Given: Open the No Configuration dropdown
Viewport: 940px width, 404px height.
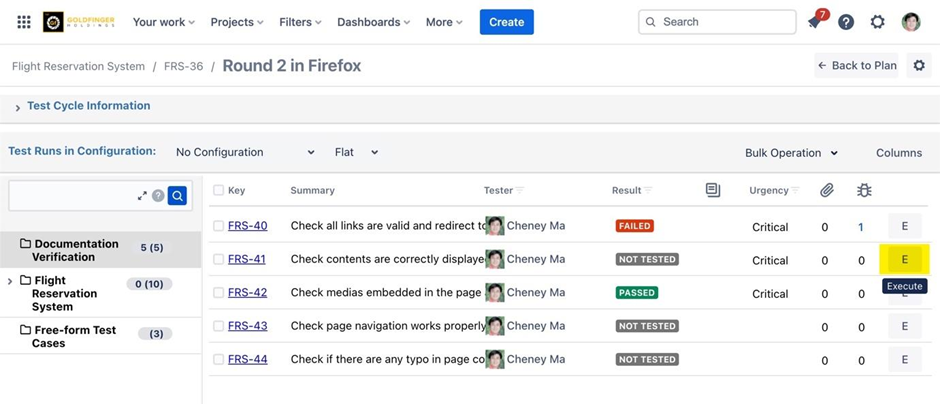Looking at the screenshot, I should (x=245, y=152).
